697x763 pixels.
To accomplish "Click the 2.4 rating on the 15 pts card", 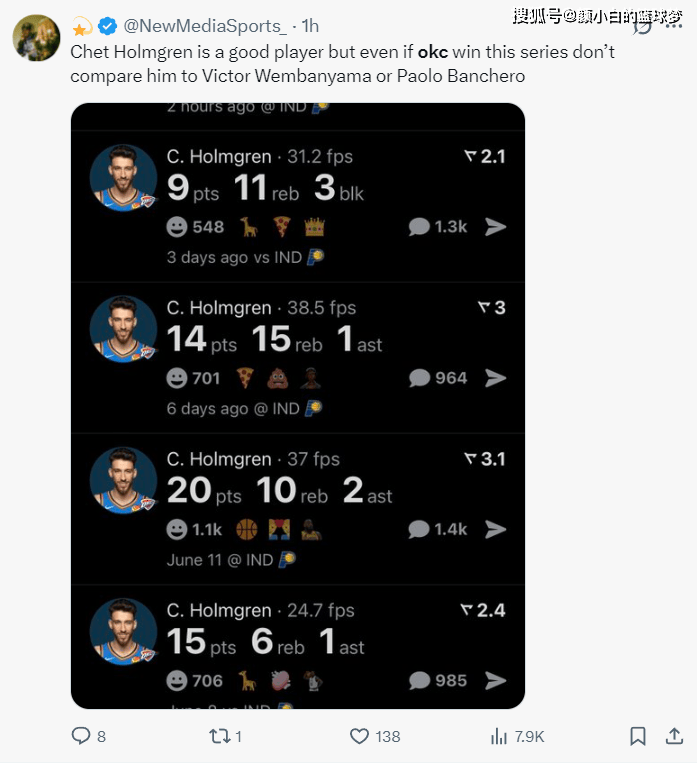I will tap(483, 610).
